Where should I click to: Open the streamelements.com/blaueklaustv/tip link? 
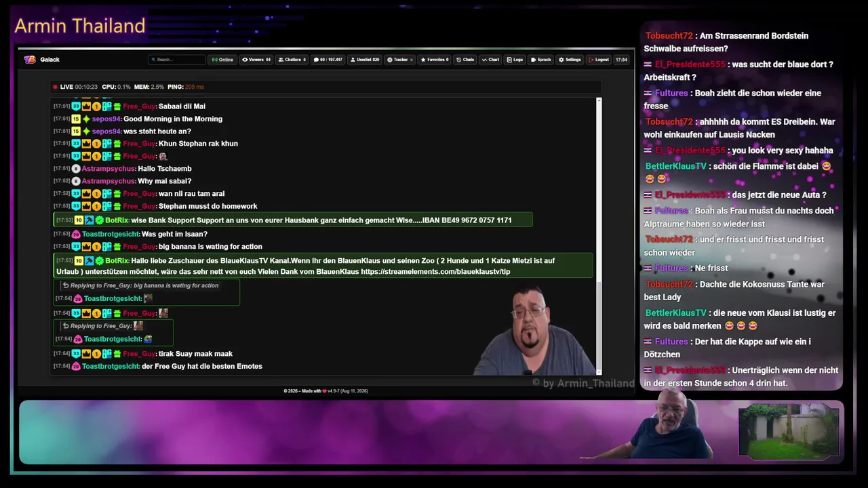point(435,272)
